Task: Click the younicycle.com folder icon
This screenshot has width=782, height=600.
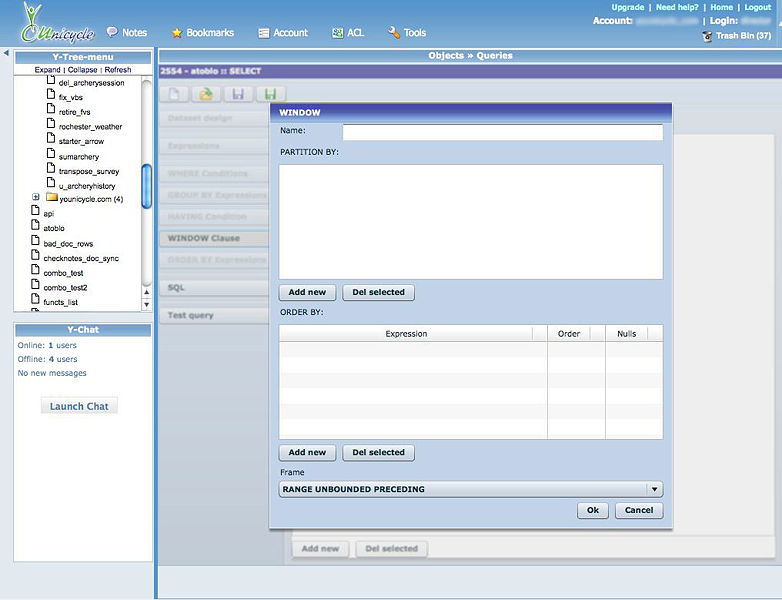Action: click(52, 198)
